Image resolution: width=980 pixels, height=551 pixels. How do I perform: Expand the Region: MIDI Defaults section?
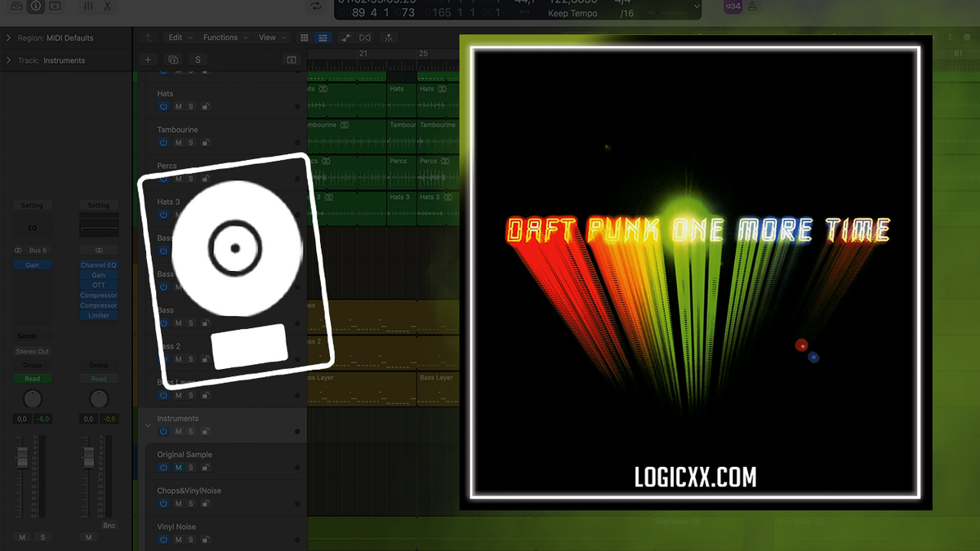click(7, 38)
